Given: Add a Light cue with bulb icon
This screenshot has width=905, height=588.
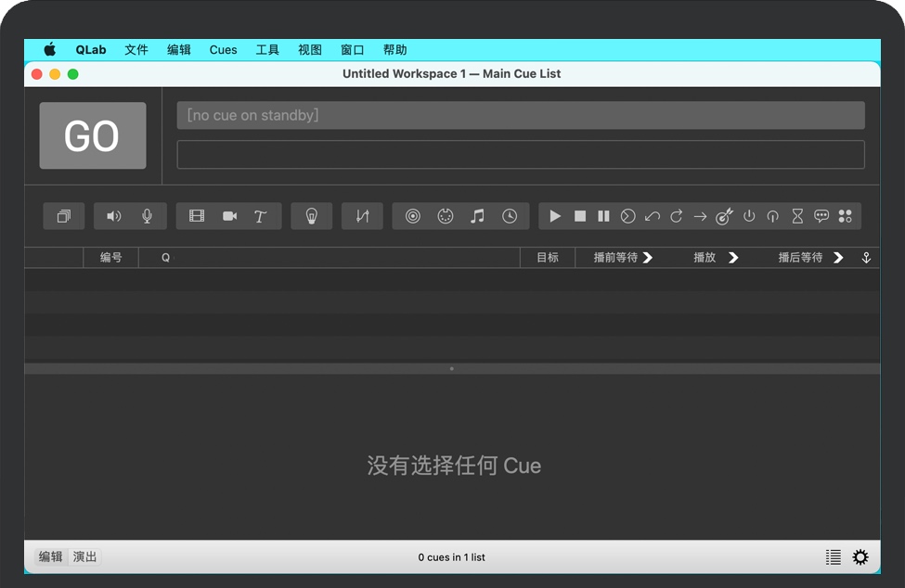Looking at the screenshot, I should pos(312,216).
